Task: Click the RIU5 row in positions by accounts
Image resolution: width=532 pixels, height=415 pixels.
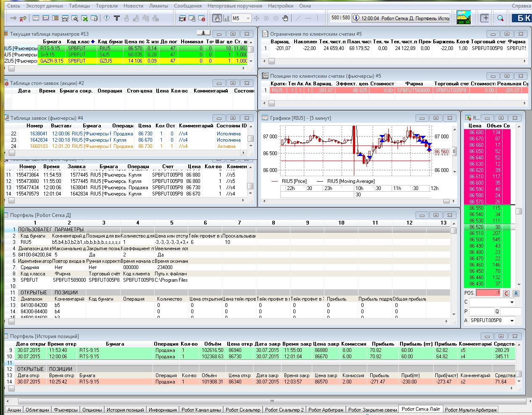Action: click(x=394, y=90)
